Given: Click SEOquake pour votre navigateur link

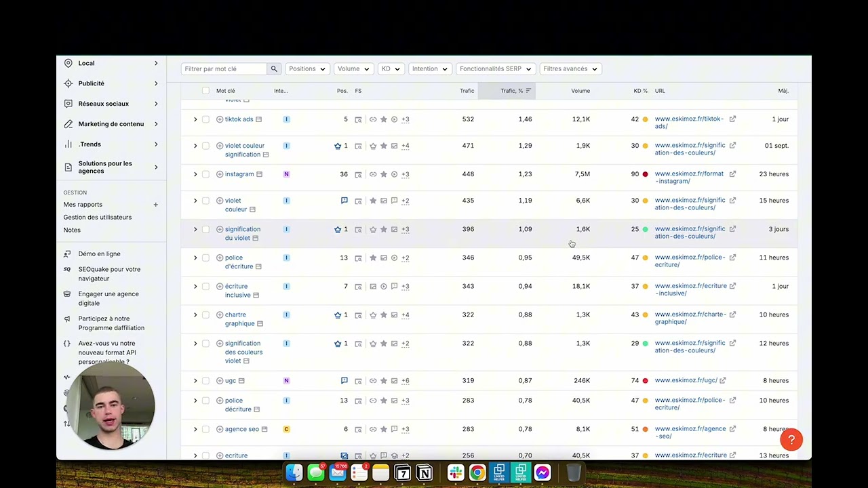Looking at the screenshot, I should pyautogui.click(x=109, y=274).
